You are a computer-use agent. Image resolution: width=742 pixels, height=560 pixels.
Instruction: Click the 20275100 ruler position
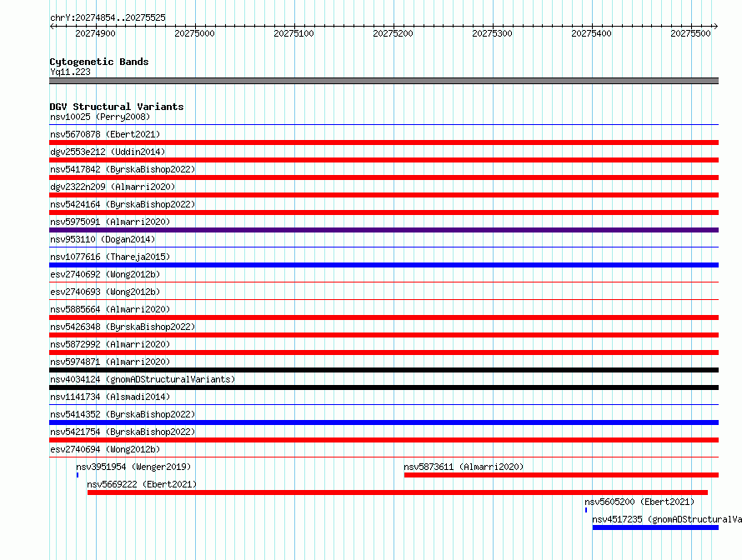click(293, 33)
